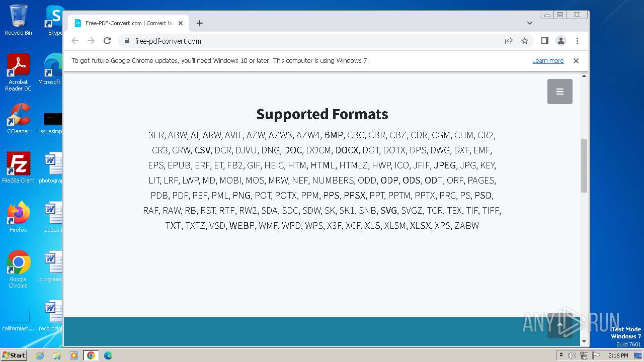Open the Firefox desktop icon
The height and width of the screenshot is (362, 644).
18,217
